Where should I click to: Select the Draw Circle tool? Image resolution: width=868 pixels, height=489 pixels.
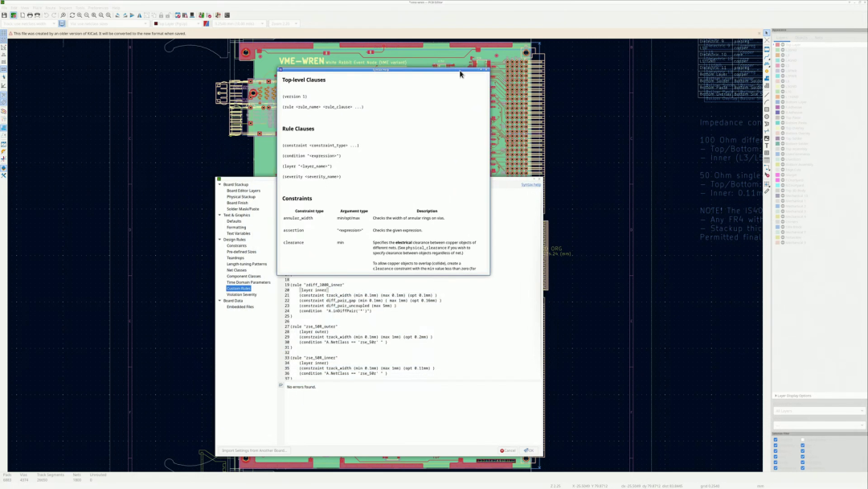click(767, 117)
